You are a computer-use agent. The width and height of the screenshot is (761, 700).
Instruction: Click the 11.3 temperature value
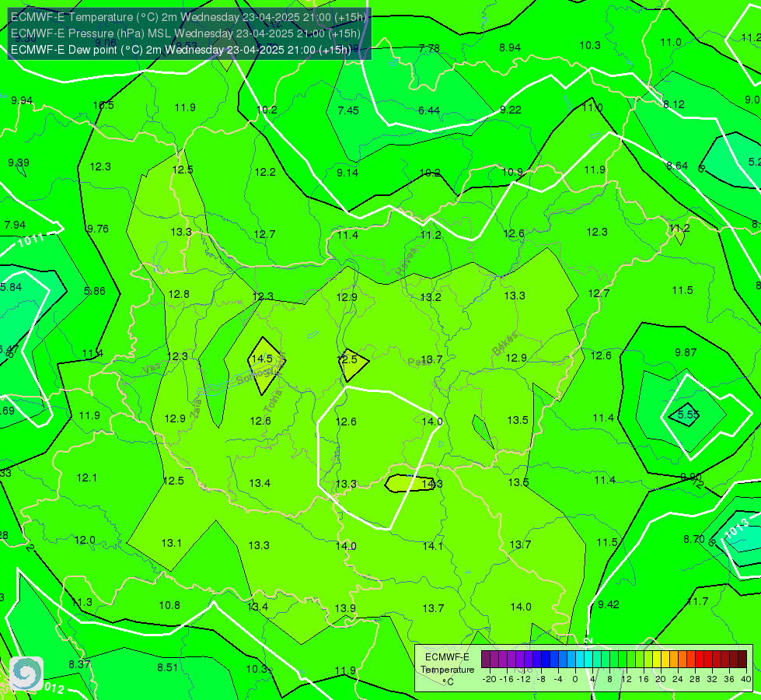pyautogui.click(x=82, y=602)
